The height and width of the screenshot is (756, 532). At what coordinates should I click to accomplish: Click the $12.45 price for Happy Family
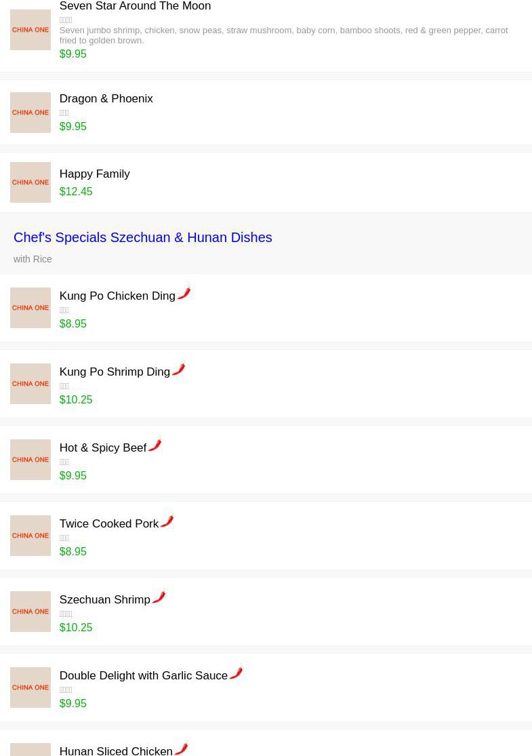coord(76,192)
